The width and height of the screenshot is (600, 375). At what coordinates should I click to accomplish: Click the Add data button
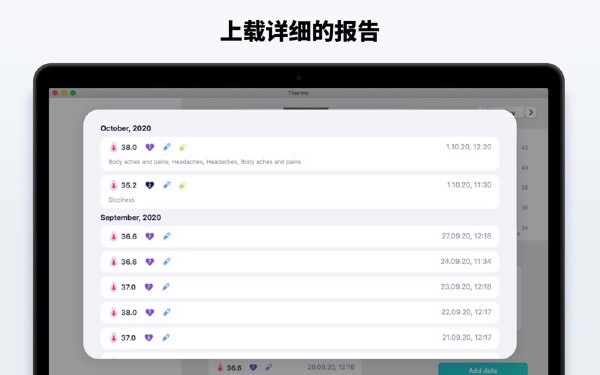(x=483, y=369)
